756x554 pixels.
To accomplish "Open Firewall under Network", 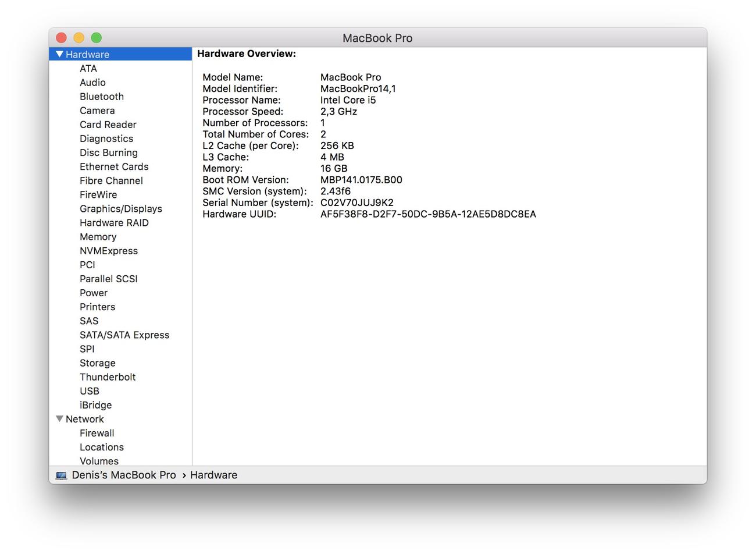I will [x=97, y=433].
